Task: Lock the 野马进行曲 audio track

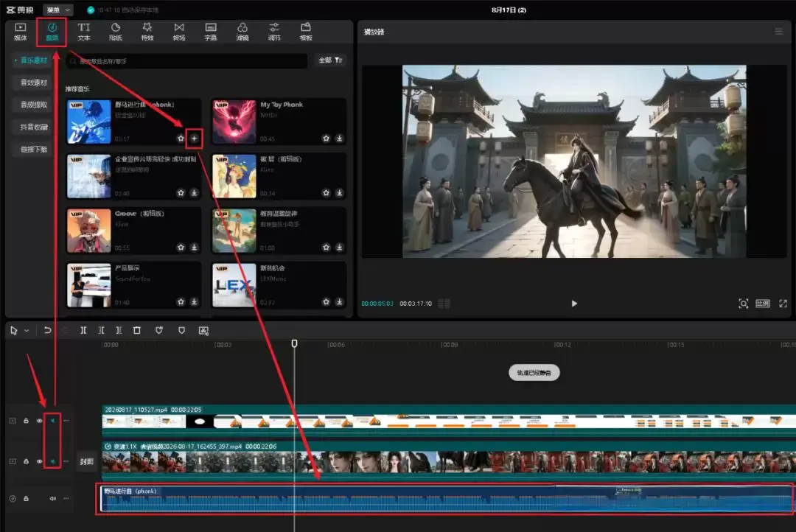Action: pos(26,499)
